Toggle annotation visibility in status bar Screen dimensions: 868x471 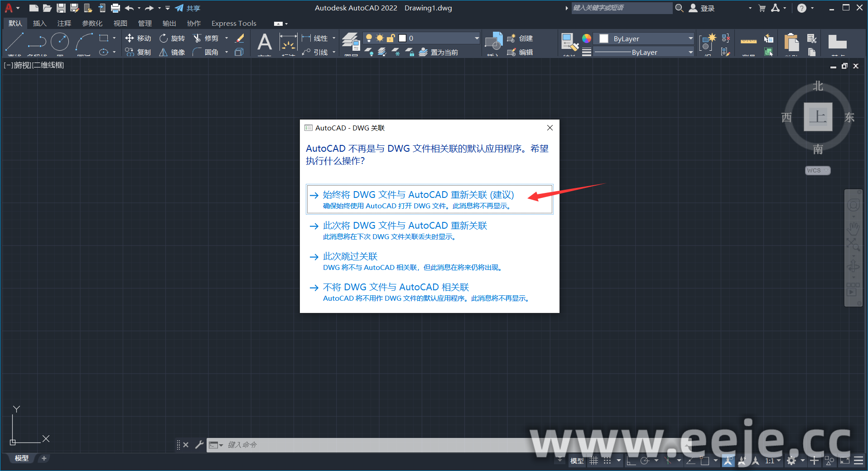pos(728,461)
